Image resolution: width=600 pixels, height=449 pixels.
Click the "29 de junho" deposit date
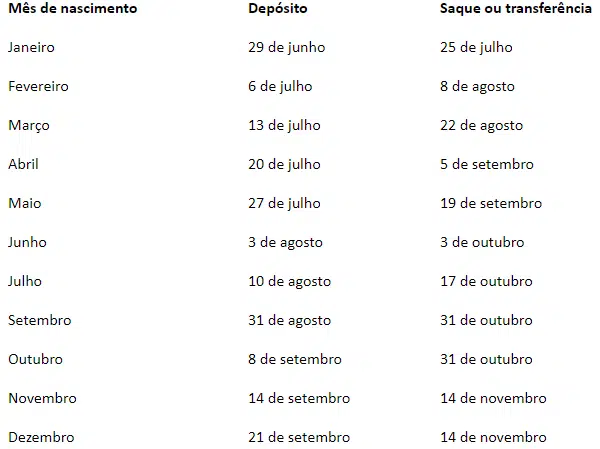[x=287, y=47]
